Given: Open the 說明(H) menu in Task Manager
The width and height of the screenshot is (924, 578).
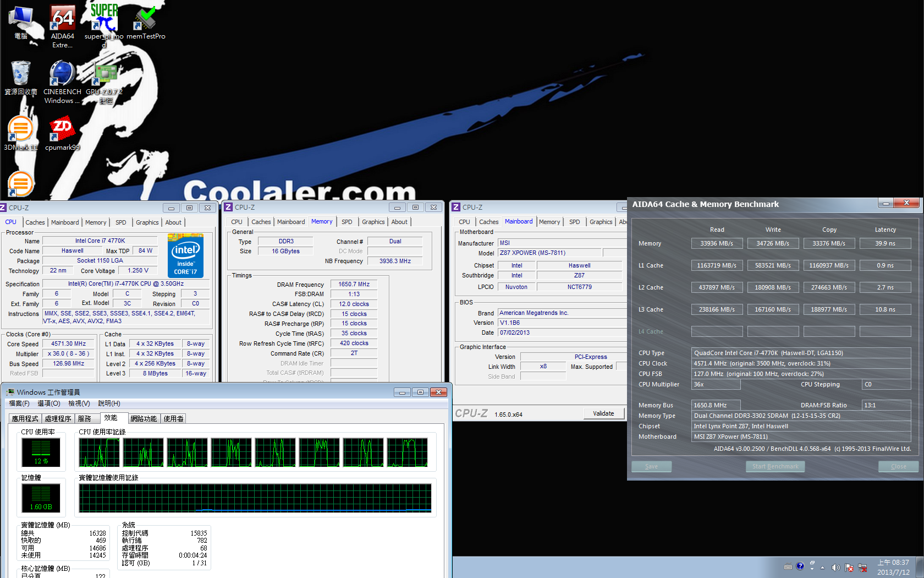Looking at the screenshot, I should pos(109,403).
